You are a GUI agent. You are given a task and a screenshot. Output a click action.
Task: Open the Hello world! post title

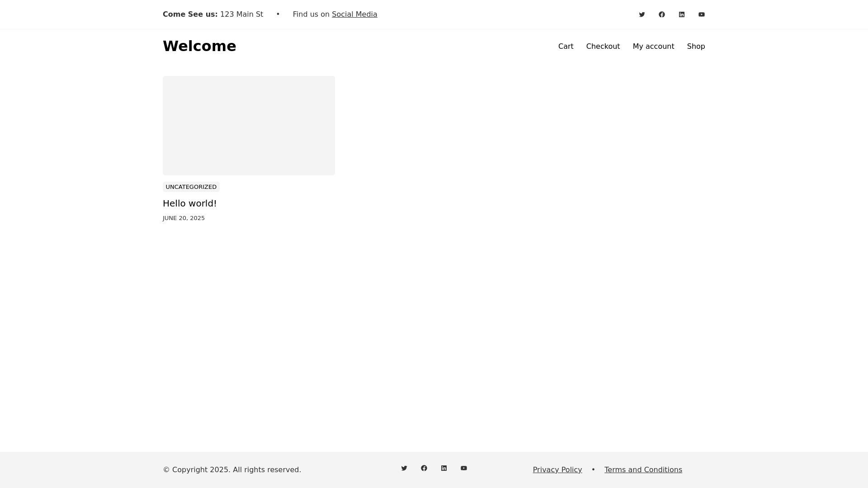tap(190, 203)
